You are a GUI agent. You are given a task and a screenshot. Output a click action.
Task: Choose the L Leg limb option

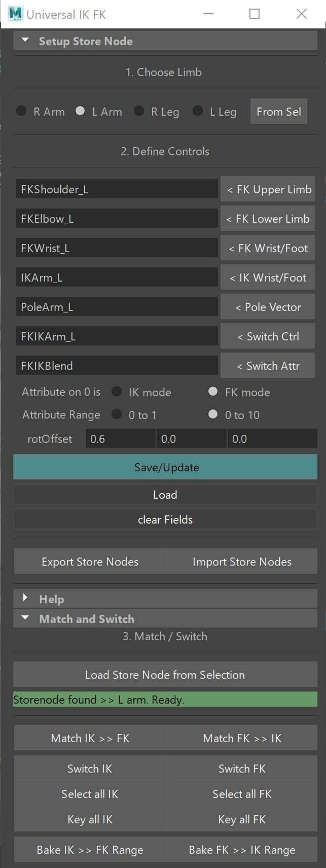coord(198,111)
